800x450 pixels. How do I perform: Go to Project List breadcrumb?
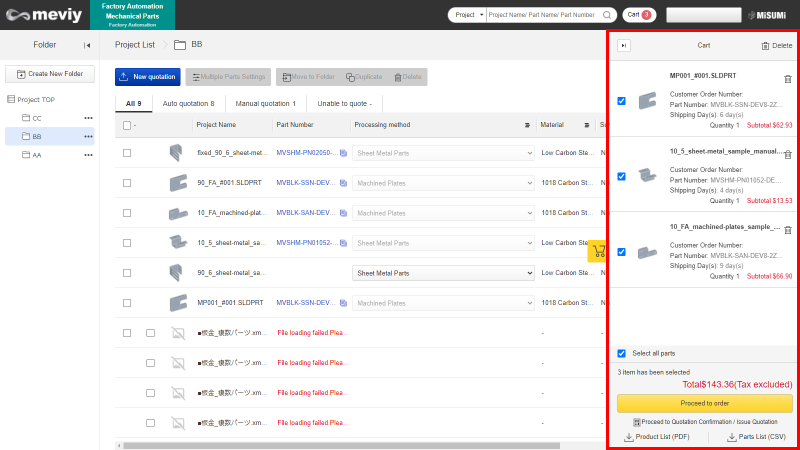(x=135, y=45)
